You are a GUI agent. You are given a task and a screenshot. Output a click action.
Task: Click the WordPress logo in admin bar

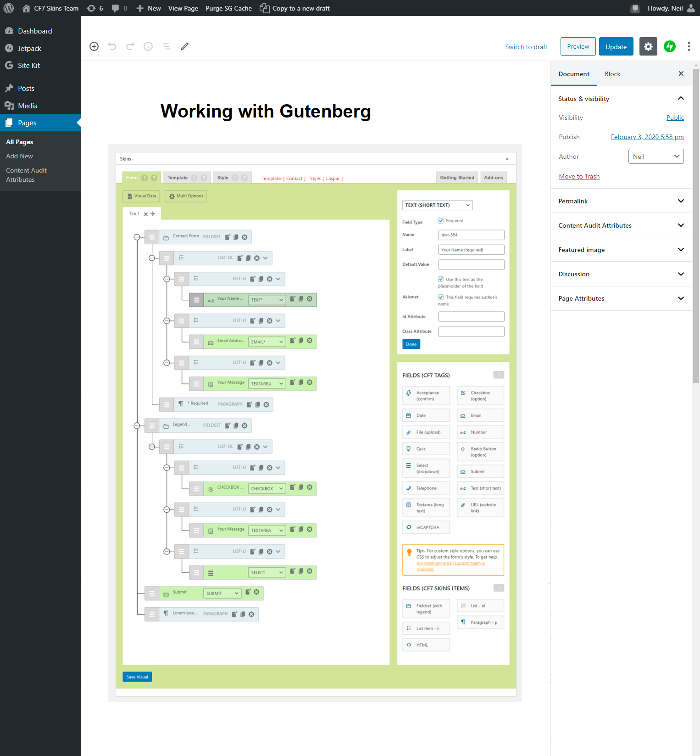tap(9, 8)
